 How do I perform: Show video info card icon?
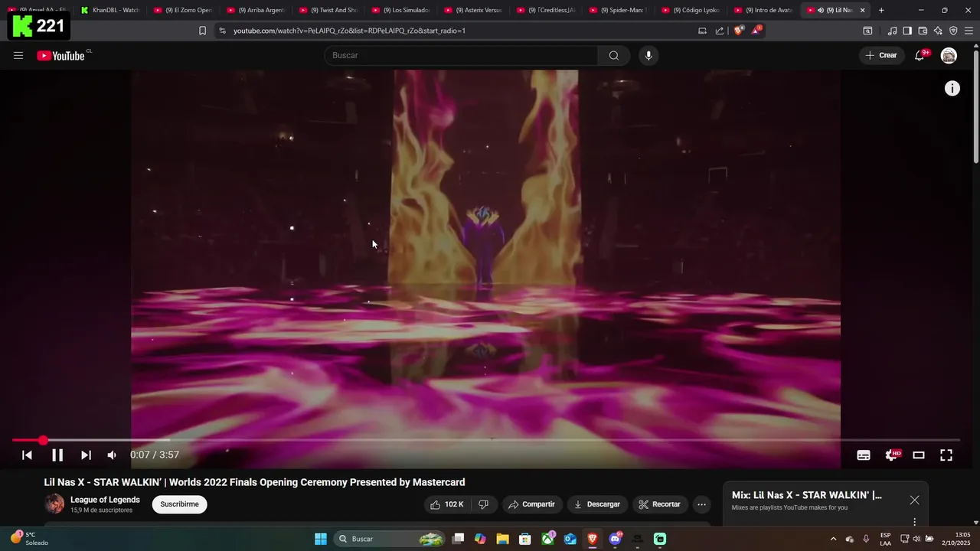click(952, 89)
